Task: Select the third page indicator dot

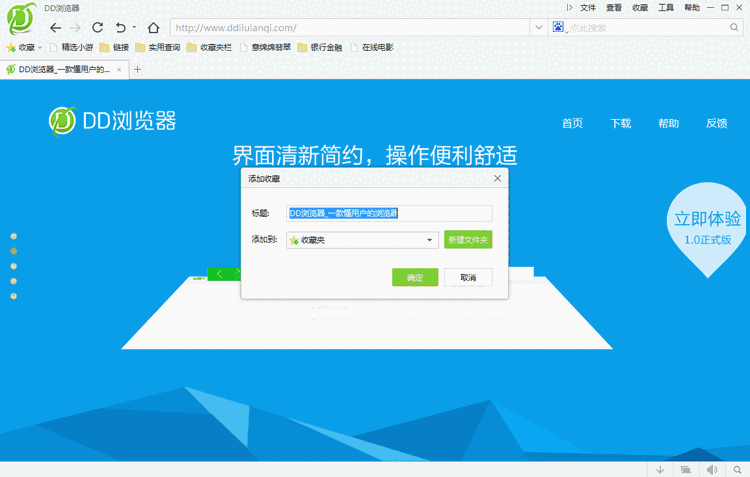Action: pos(14,266)
